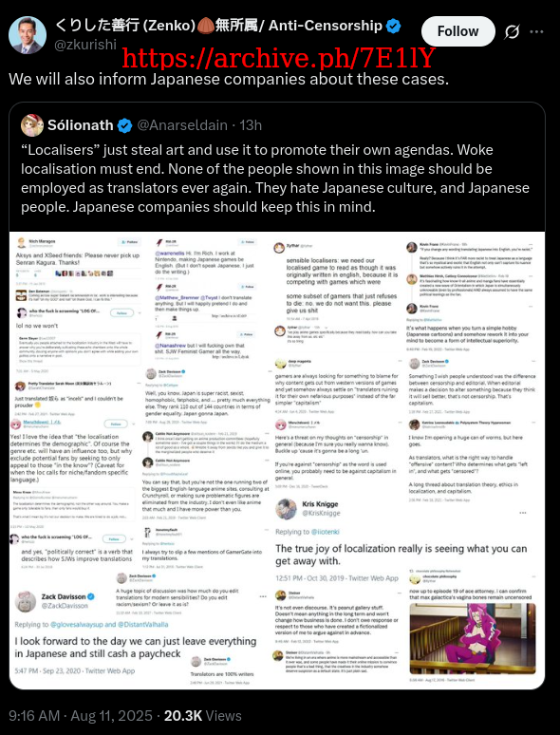The image size is (560, 735).
Task: Open the archive.ph/7E1lY red link
Action: pos(279,58)
